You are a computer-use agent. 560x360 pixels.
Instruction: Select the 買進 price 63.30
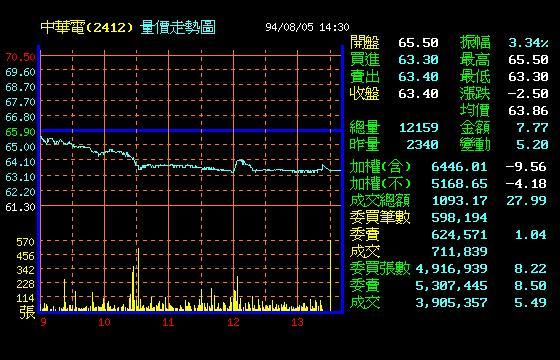click(418, 60)
